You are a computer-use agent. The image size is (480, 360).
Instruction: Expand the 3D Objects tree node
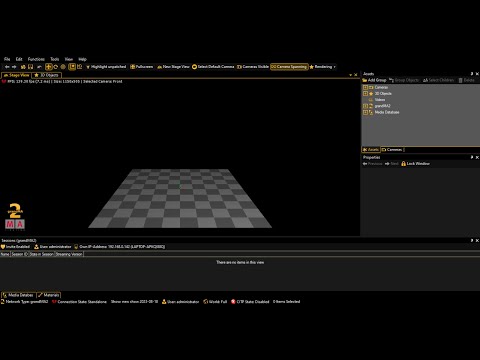point(365,94)
